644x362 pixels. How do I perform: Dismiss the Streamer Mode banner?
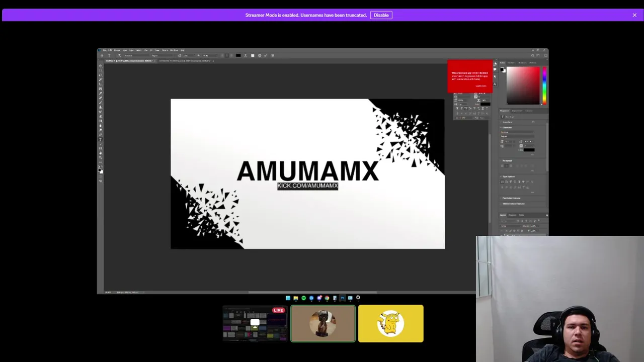tap(634, 15)
